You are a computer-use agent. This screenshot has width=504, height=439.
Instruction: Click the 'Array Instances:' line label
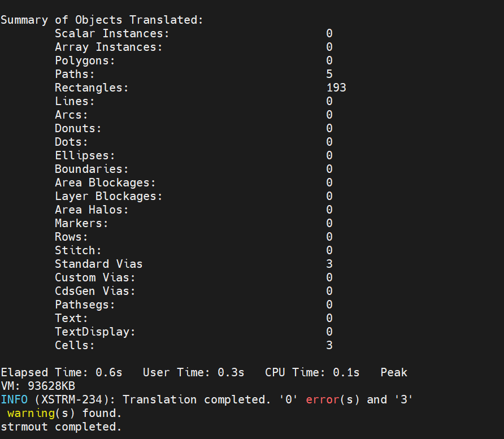pos(108,47)
